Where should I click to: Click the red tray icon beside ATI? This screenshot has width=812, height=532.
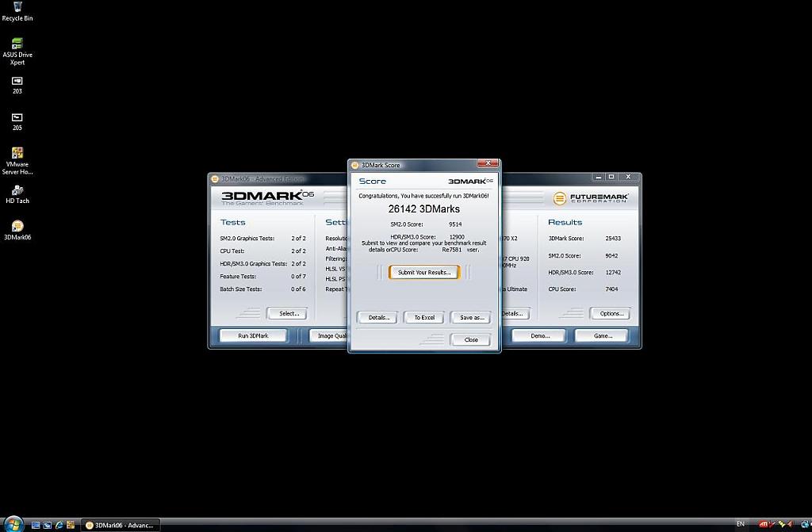(772, 525)
